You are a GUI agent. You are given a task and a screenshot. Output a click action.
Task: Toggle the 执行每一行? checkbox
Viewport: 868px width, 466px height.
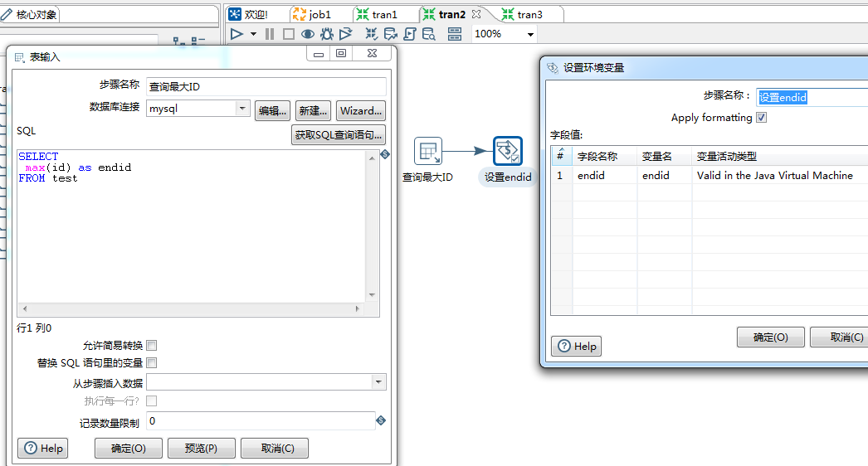pyautogui.click(x=151, y=400)
